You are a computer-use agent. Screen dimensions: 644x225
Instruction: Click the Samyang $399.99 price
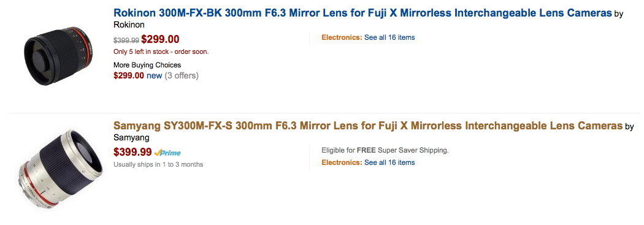(x=132, y=152)
